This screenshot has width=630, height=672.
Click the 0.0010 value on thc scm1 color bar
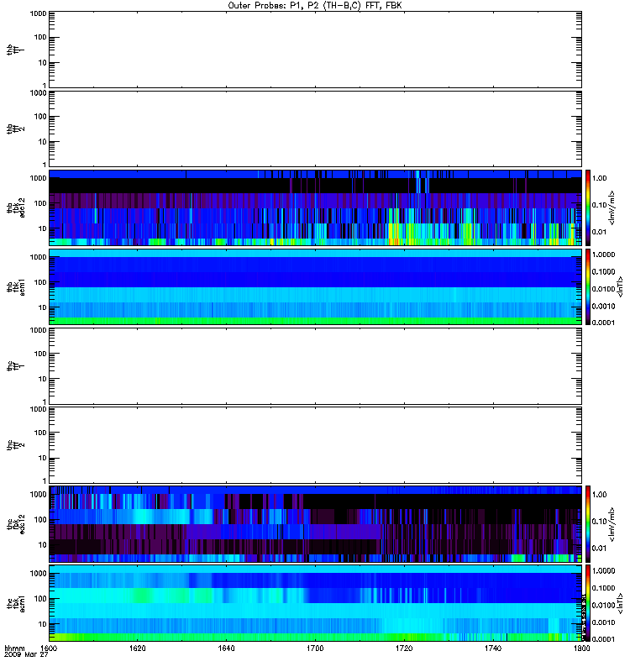[603, 622]
